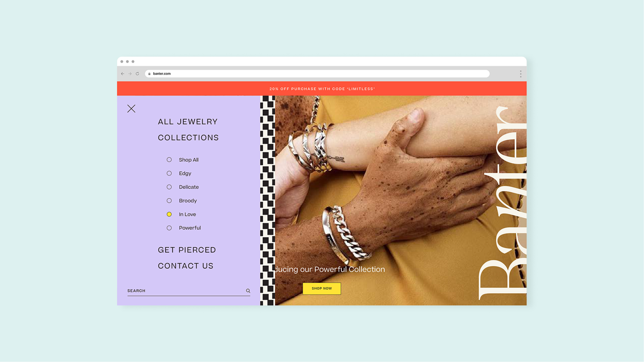Click the padlock site security icon
The image size is (644, 362).
tap(149, 74)
